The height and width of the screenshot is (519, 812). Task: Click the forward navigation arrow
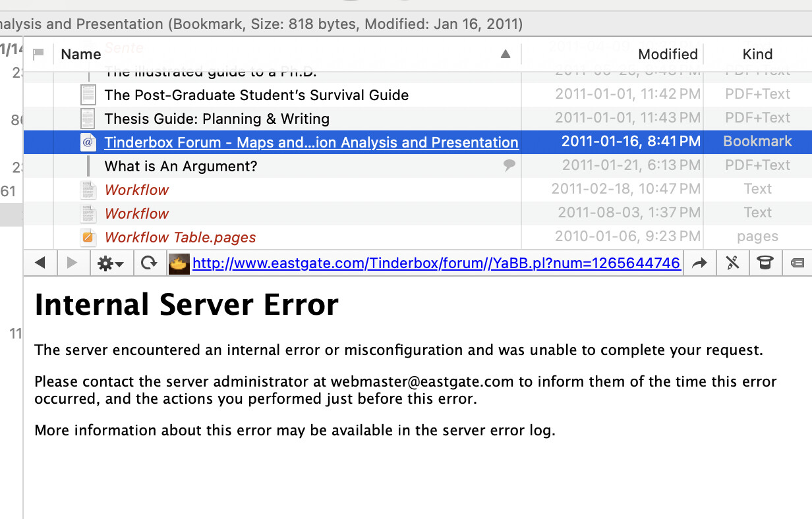click(x=72, y=263)
